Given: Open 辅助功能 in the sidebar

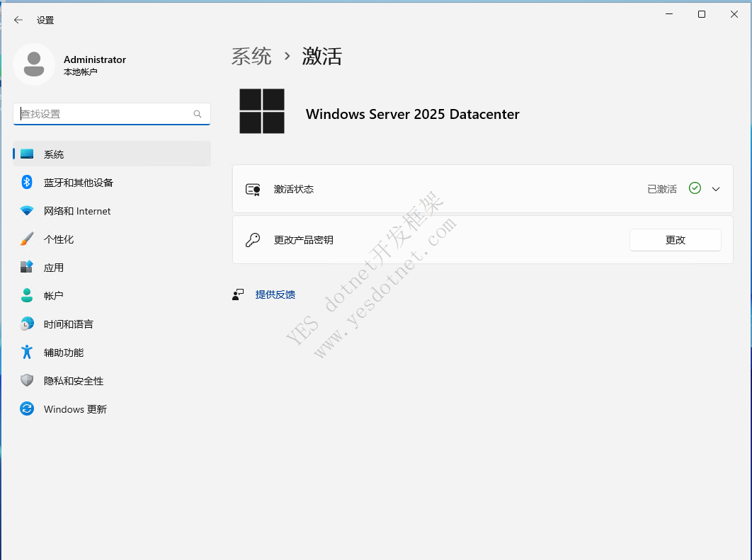Looking at the screenshot, I should [112, 352].
